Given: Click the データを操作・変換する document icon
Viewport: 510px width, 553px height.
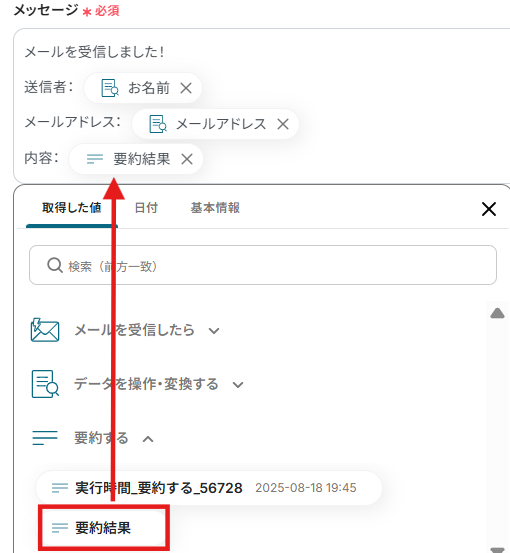Looking at the screenshot, I should click(x=45, y=384).
